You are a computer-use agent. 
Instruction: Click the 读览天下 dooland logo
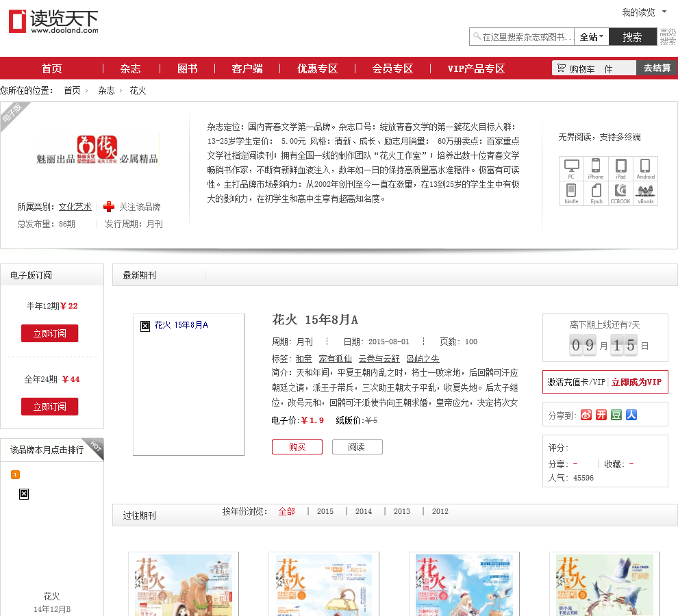pos(53,22)
